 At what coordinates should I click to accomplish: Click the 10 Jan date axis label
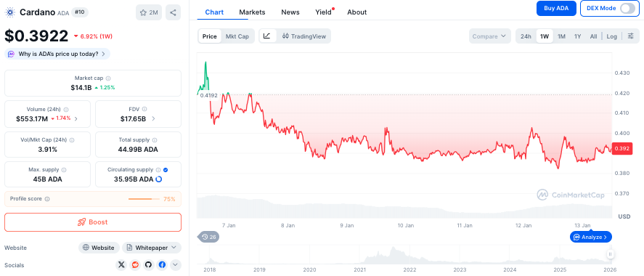(405, 225)
